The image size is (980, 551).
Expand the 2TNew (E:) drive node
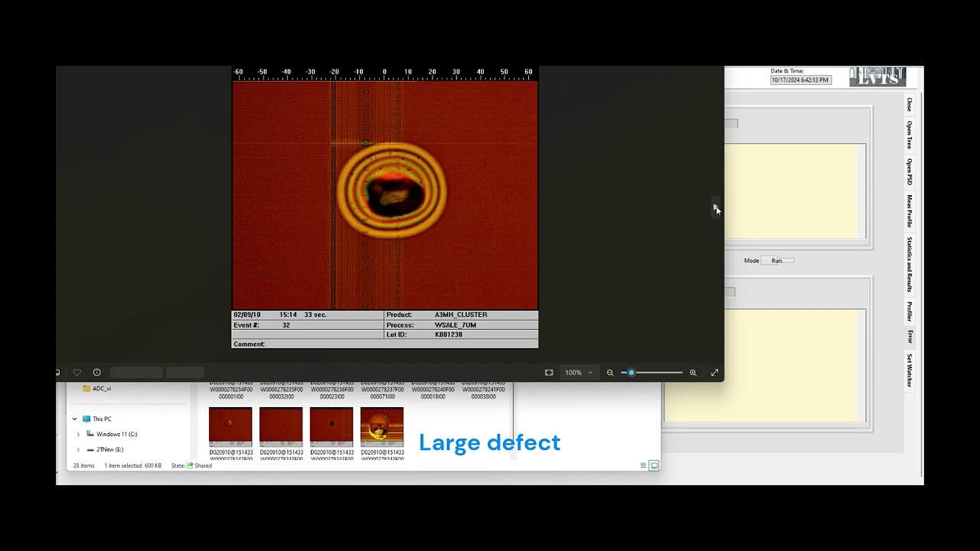click(78, 449)
